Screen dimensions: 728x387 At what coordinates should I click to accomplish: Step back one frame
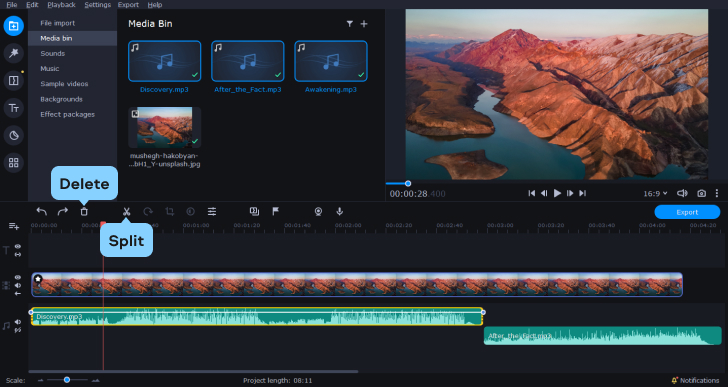pyautogui.click(x=544, y=193)
